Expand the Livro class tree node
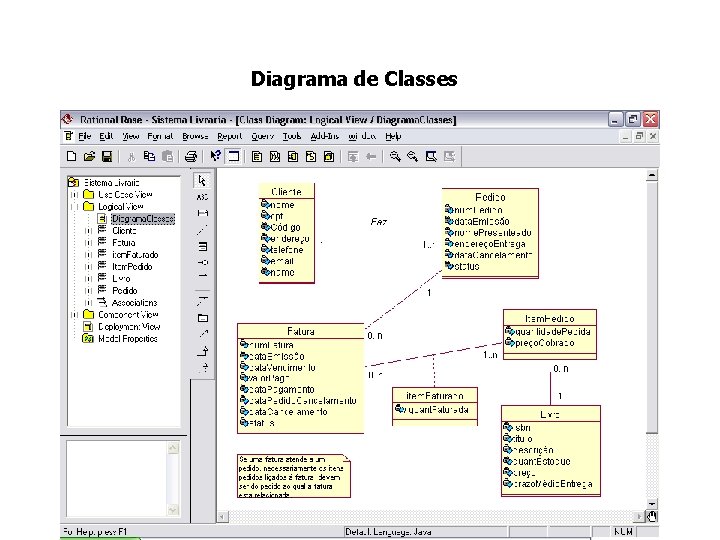The height and width of the screenshot is (540, 720). (89, 279)
